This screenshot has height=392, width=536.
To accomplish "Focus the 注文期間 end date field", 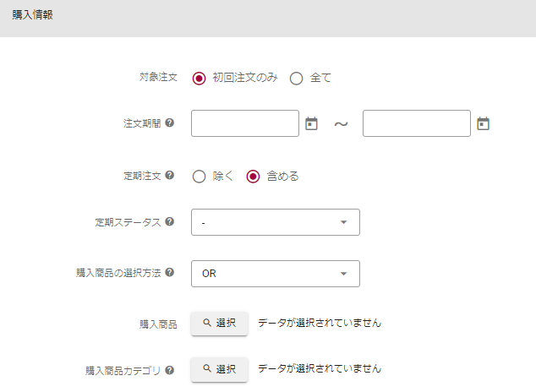I will [416, 123].
